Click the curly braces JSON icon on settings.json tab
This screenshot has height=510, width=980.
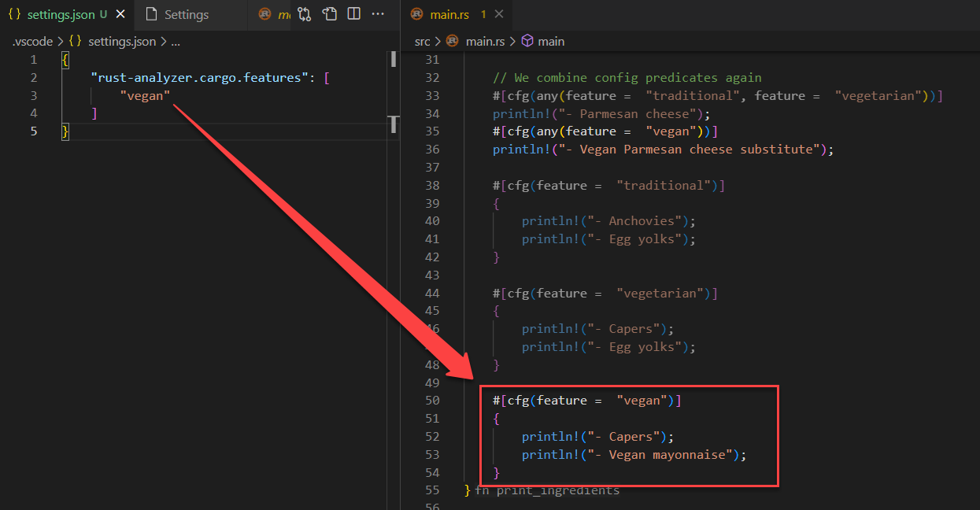point(13,14)
